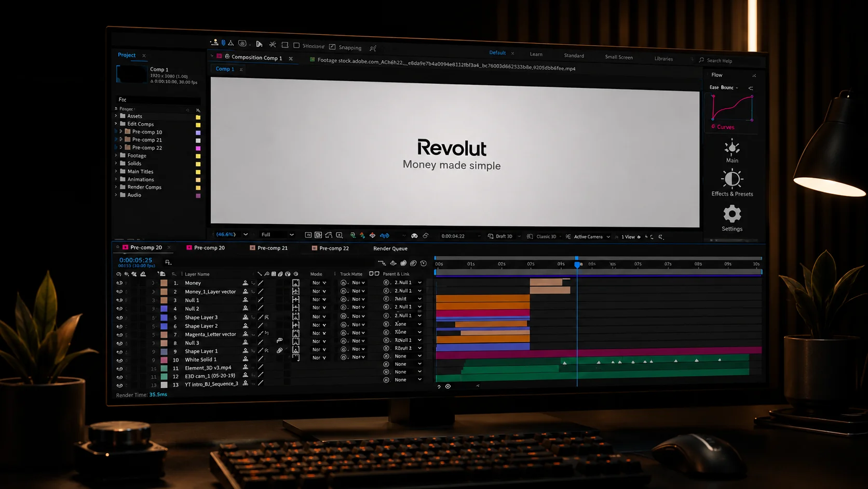Open the Render Queue tab
Viewport: 868px width, 489px height.
click(x=390, y=248)
